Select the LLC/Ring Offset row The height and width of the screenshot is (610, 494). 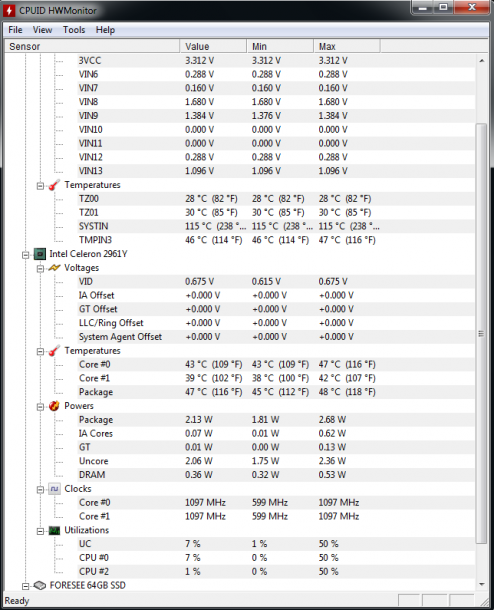[276, 323]
